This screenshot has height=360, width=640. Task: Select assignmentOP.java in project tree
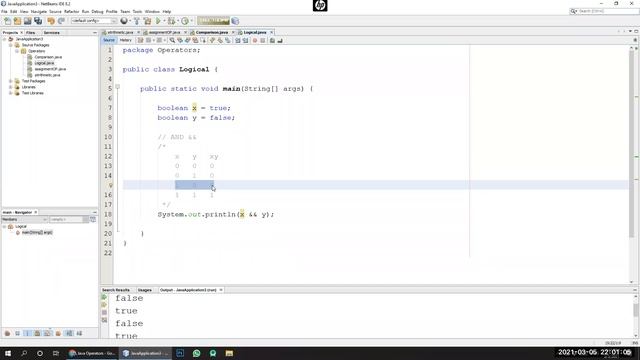pyautogui.click(x=50, y=69)
